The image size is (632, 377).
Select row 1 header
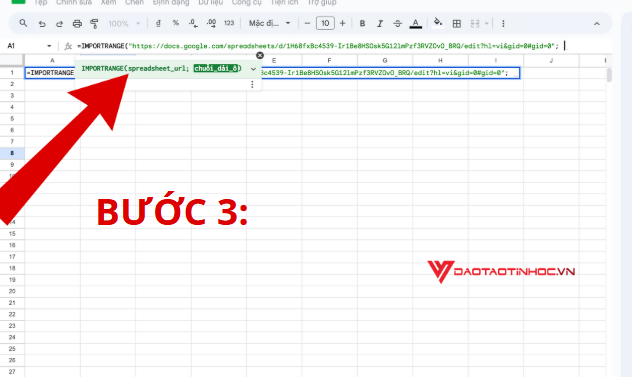[12, 73]
